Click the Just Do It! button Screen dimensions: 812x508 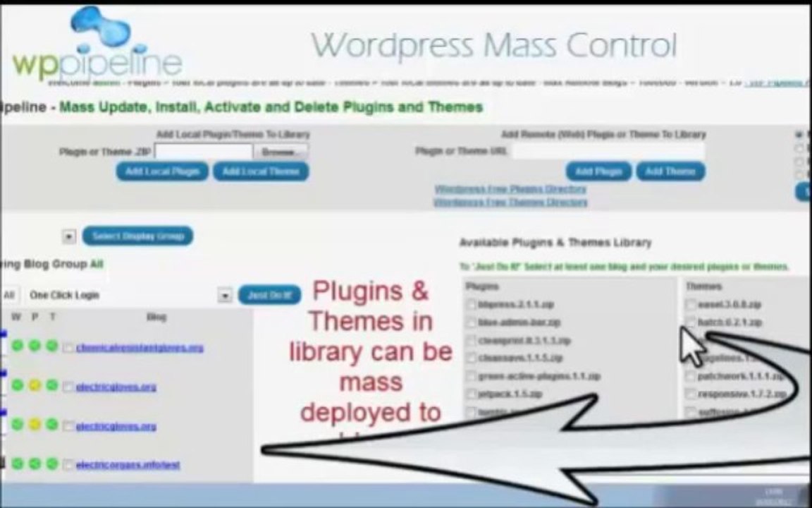[269, 295]
